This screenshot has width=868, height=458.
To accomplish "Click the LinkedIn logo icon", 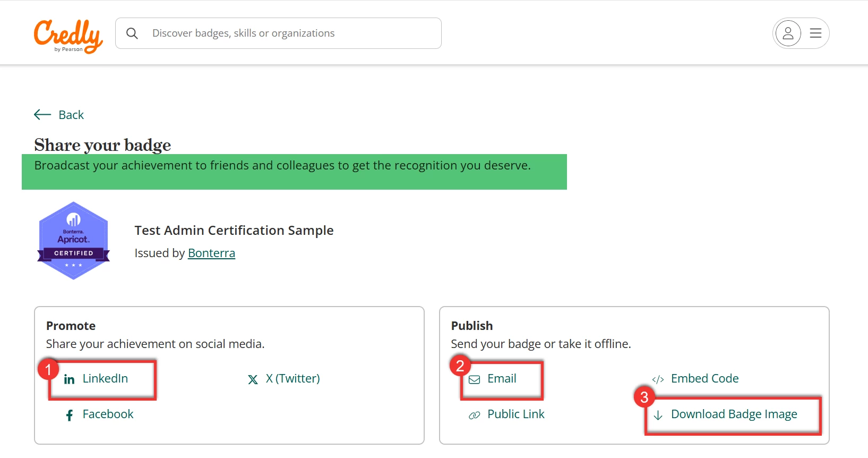I will tap(69, 379).
